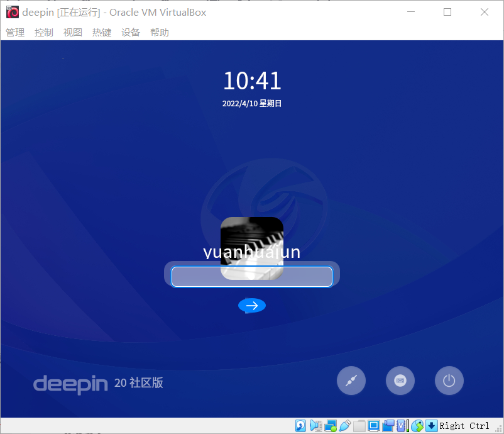Click the audio status icon in status bar

click(315, 426)
